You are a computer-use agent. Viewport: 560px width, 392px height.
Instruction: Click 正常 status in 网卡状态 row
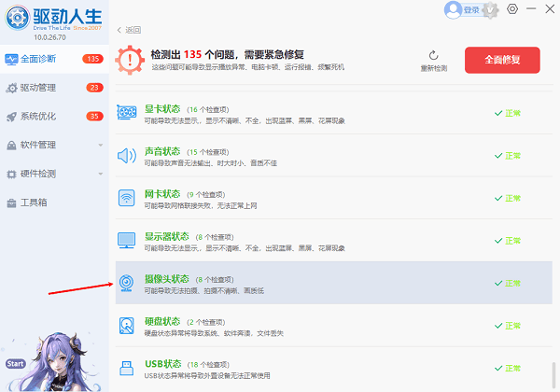coord(508,198)
